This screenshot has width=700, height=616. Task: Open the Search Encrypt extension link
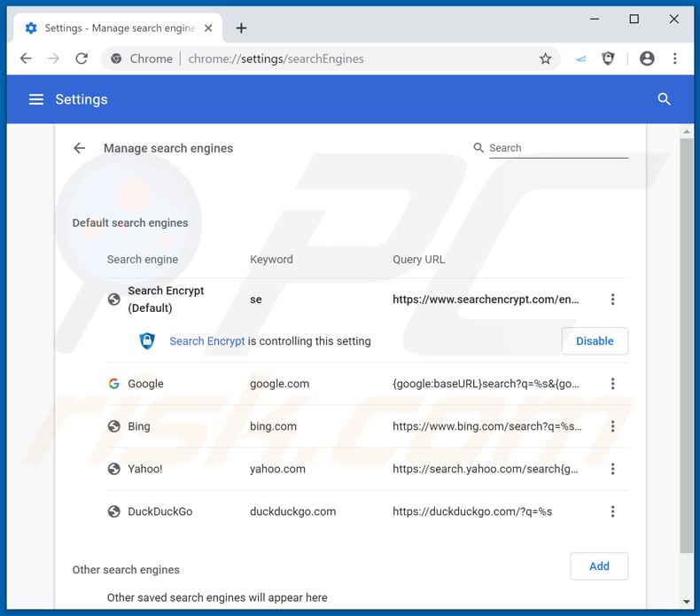coord(207,341)
